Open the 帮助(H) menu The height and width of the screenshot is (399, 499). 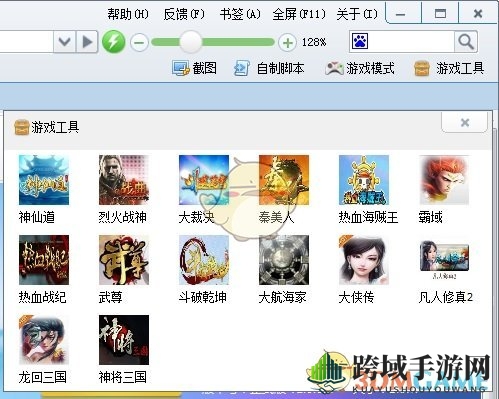click(x=128, y=14)
